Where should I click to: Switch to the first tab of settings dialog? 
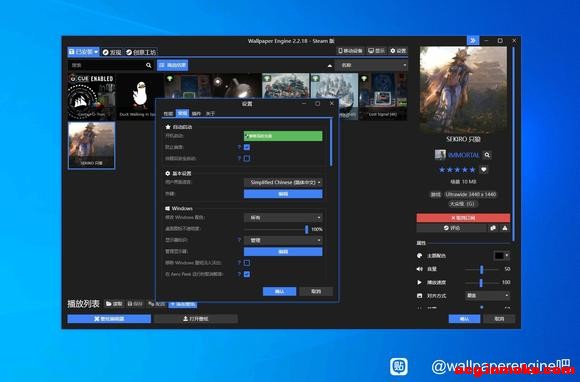(168, 114)
